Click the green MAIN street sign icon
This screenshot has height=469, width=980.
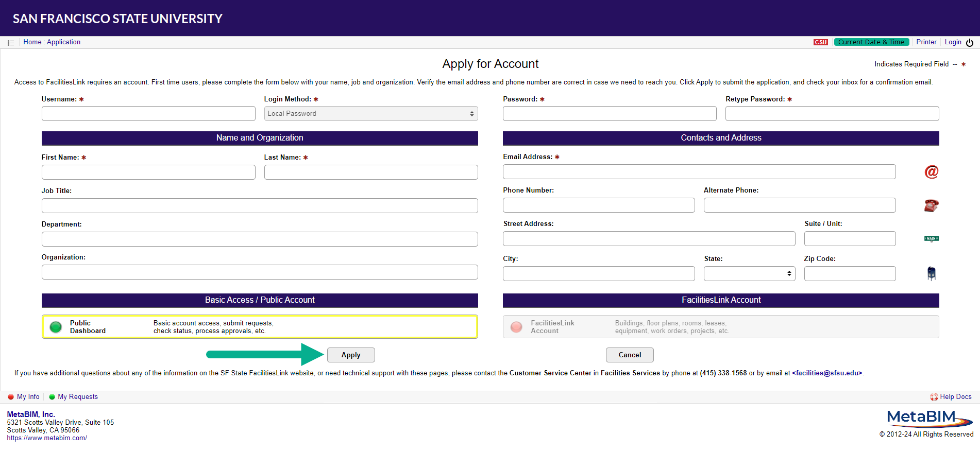(x=932, y=239)
